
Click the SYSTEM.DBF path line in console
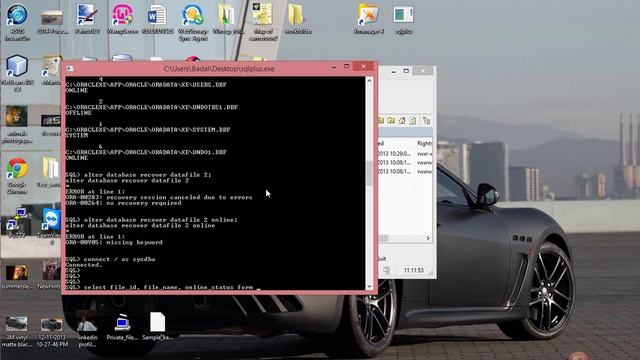click(x=148, y=130)
